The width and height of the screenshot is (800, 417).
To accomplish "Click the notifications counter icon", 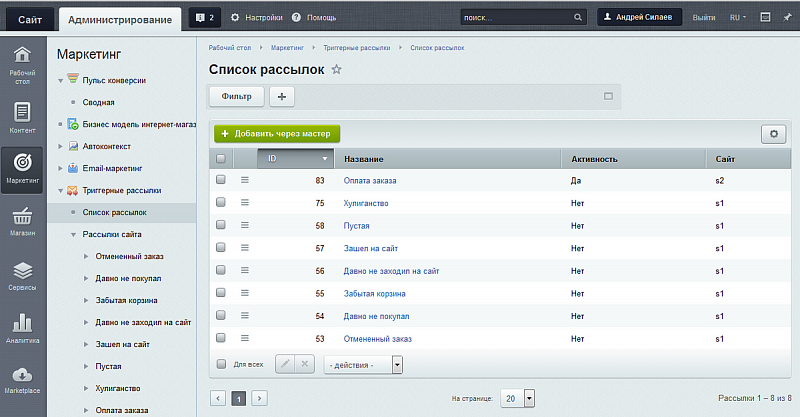I will pos(204,17).
